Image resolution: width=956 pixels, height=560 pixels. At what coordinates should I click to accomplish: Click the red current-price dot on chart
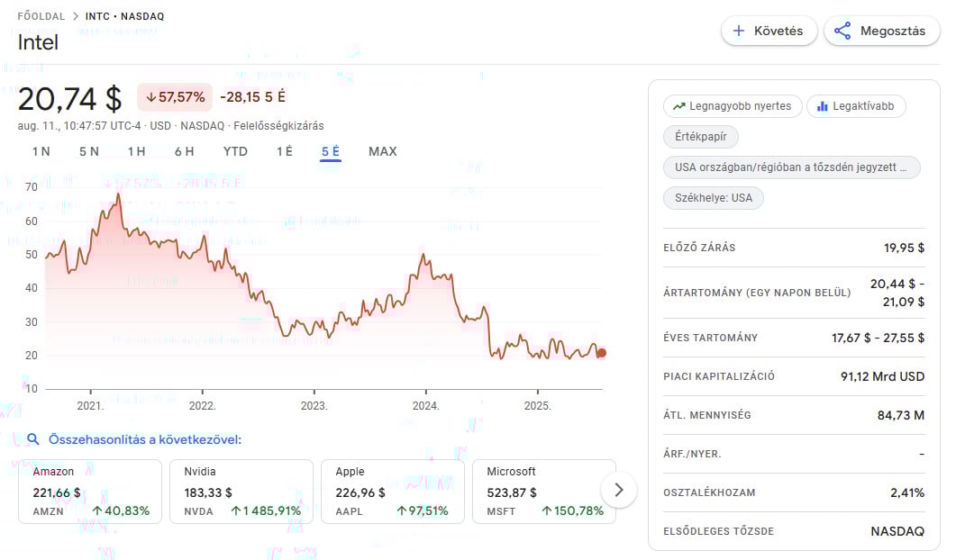[x=602, y=353]
